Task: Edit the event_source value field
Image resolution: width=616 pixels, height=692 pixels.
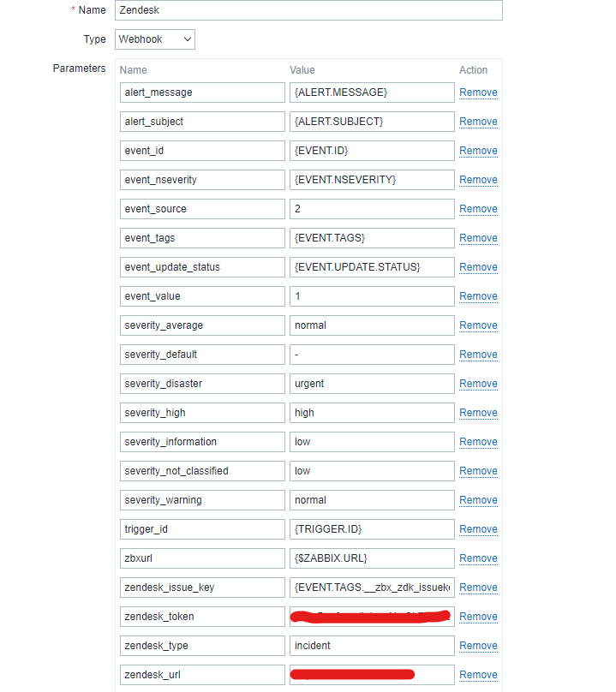Action: click(x=372, y=209)
